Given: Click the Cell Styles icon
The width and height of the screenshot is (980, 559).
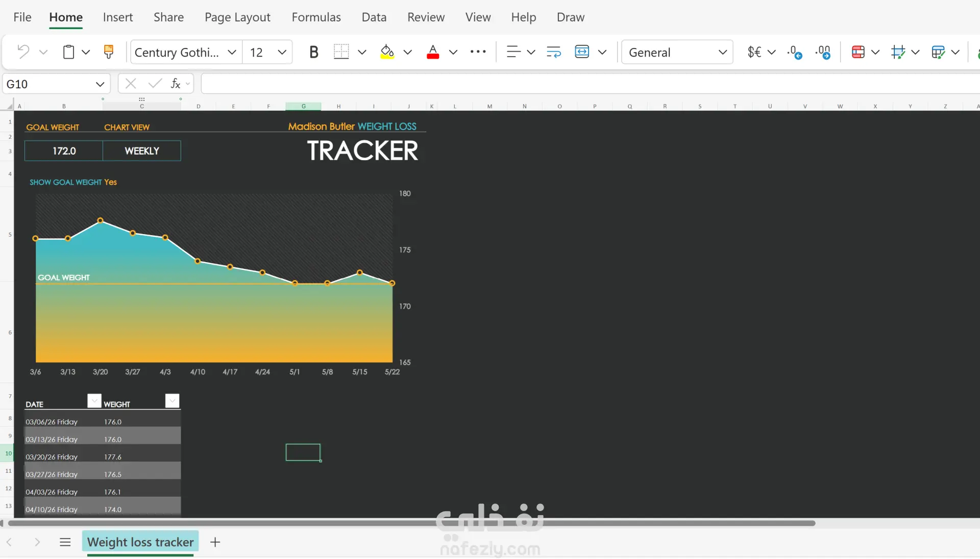Looking at the screenshot, I should (898, 52).
